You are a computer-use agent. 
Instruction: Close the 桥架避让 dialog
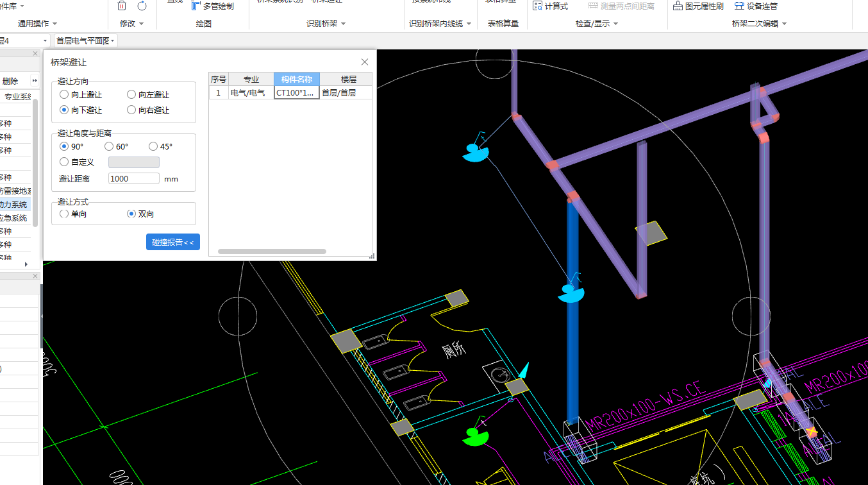pos(365,62)
